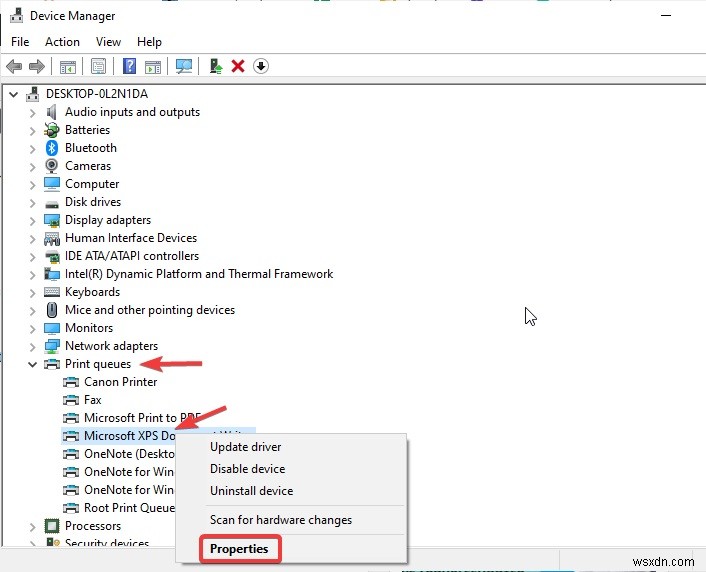Choose Scan for hardware changes entry
This screenshot has height=572, width=706.
click(281, 520)
